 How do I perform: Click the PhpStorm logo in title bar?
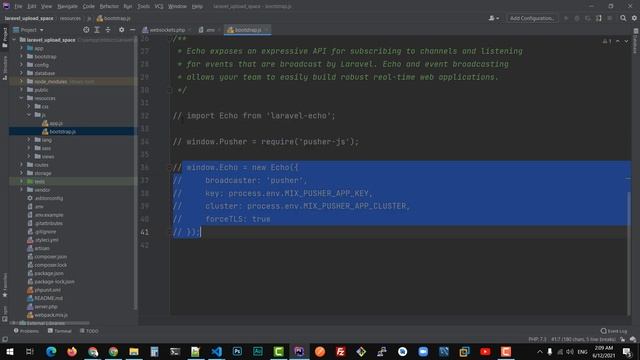tap(6, 6)
